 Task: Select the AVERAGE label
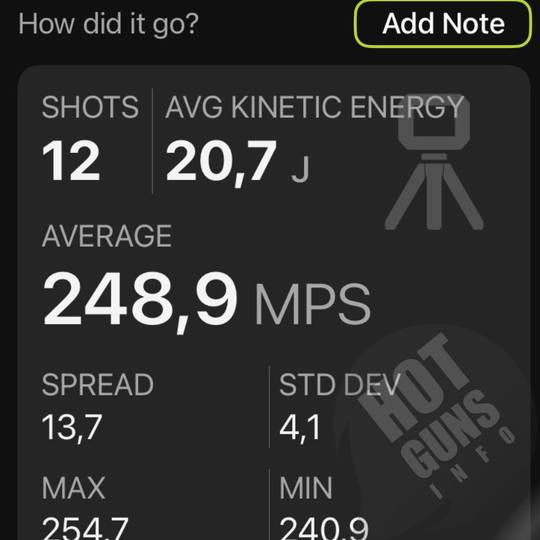[x=107, y=236]
